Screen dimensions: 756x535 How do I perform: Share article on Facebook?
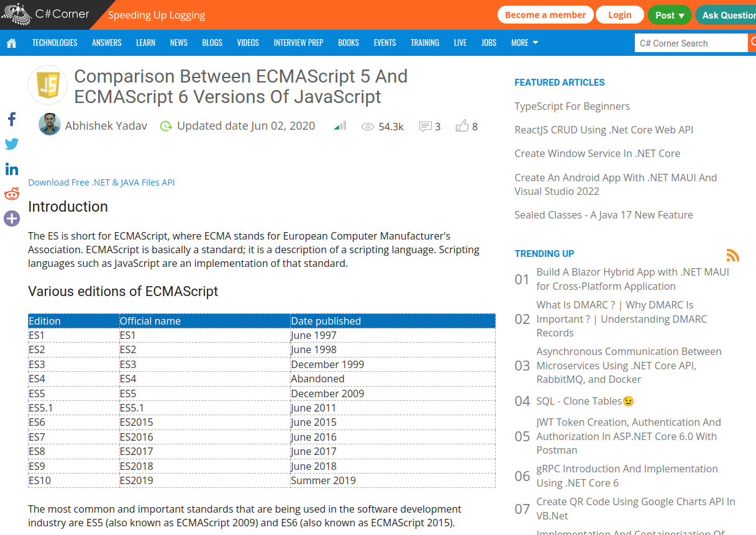(x=12, y=119)
